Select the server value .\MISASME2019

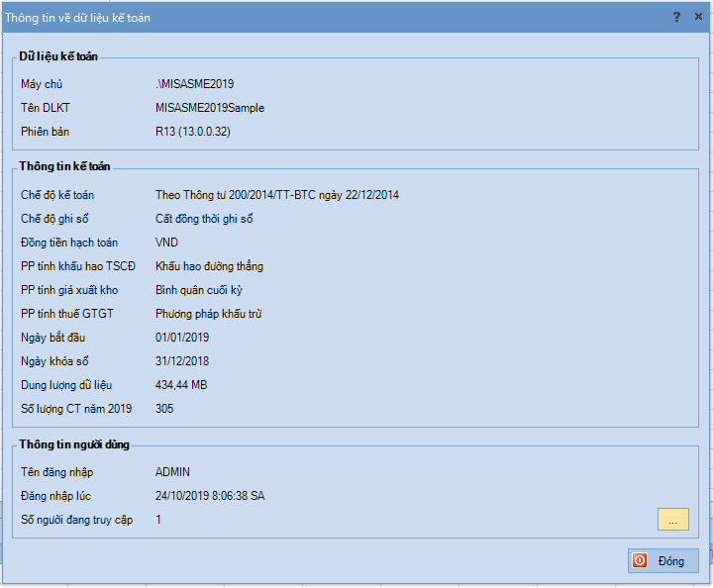coord(195,84)
